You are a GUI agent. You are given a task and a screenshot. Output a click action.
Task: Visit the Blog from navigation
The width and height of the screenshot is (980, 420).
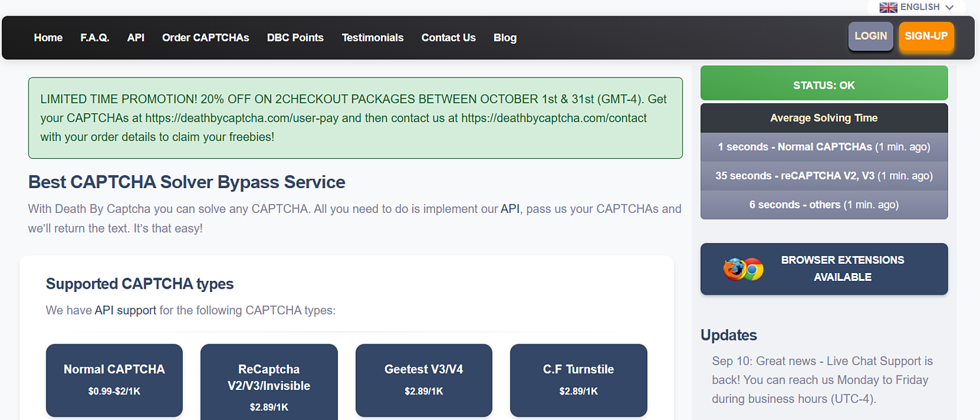coord(505,38)
